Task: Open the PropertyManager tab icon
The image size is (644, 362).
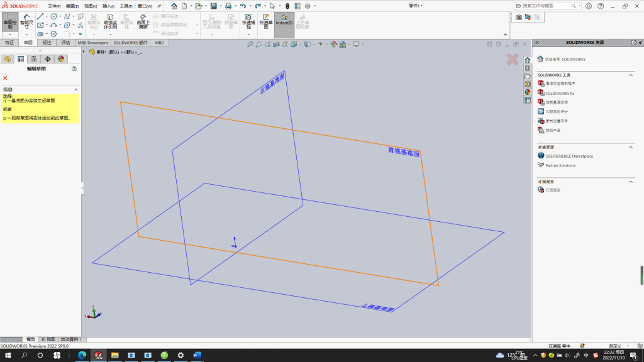Action: [x=21, y=59]
